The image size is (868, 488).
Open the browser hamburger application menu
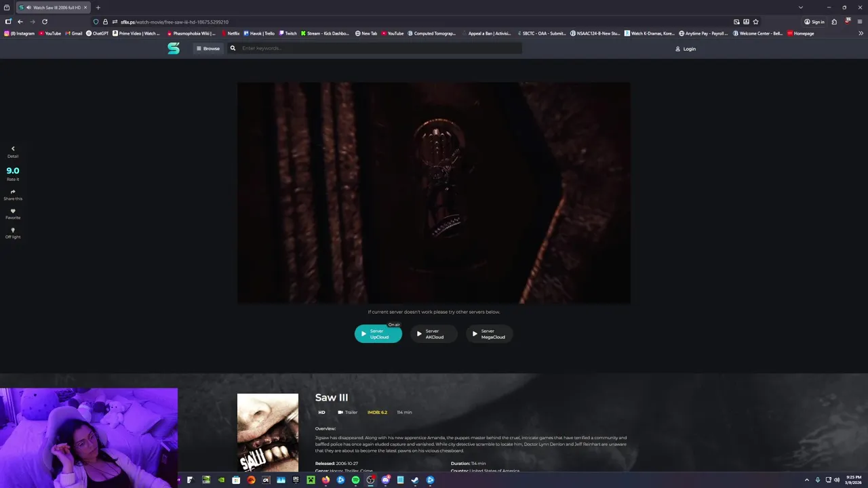(860, 22)
